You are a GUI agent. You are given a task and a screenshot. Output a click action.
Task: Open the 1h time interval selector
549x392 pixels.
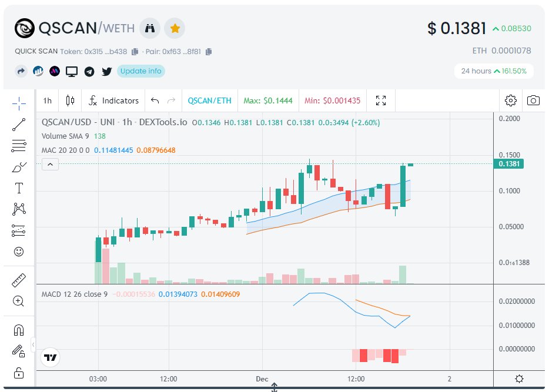coord(47,101)
